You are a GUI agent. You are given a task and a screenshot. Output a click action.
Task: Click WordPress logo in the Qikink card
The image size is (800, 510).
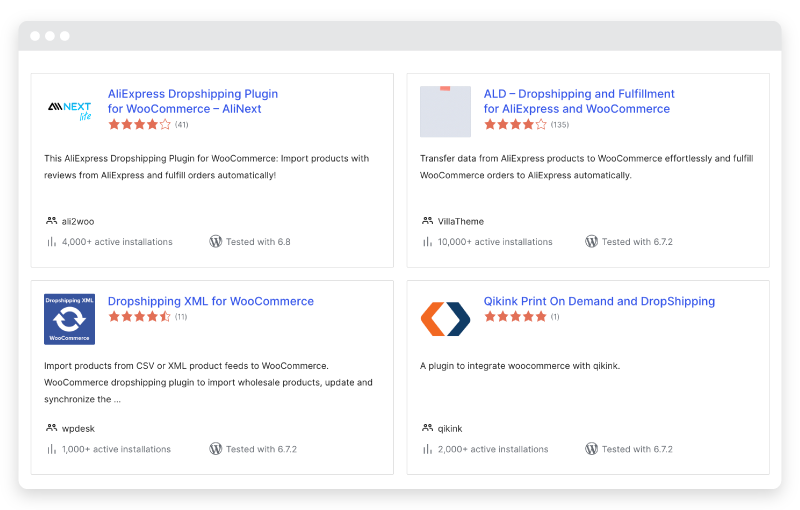591,449
